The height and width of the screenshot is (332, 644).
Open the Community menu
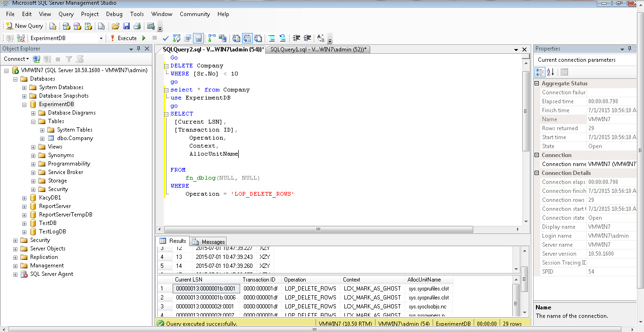[x=195, y=14]
